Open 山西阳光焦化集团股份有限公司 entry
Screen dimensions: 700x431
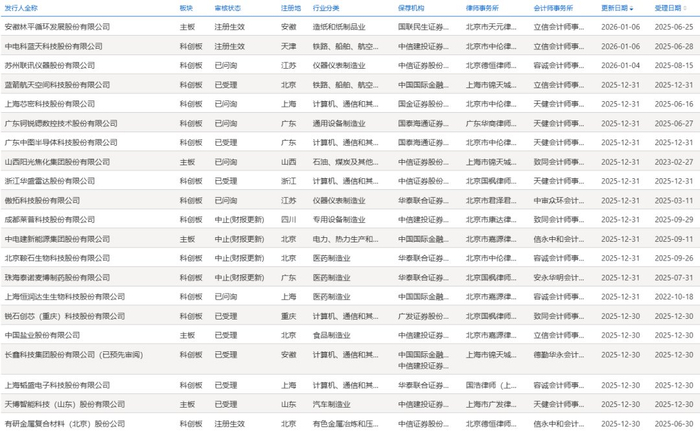(57, 162)
